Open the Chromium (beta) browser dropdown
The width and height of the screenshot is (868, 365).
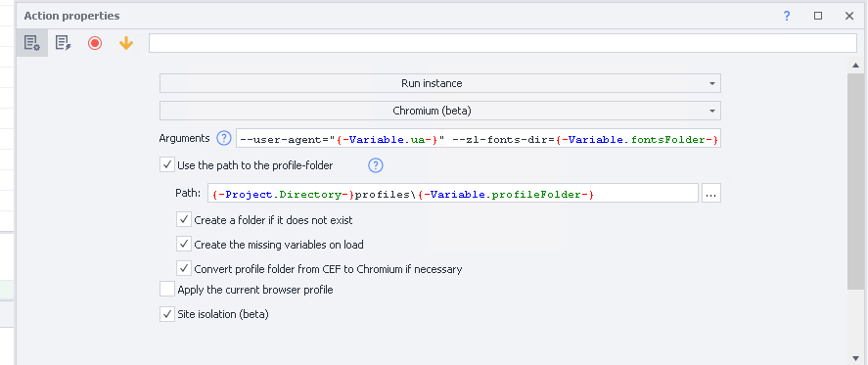click(x=440, y=111)
